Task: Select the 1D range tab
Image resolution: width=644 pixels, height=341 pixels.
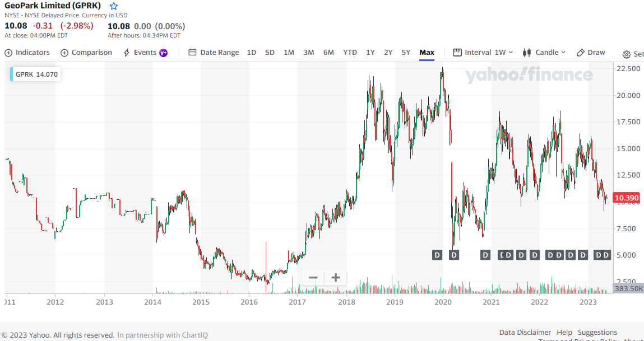Action: [x=251, y=53]
